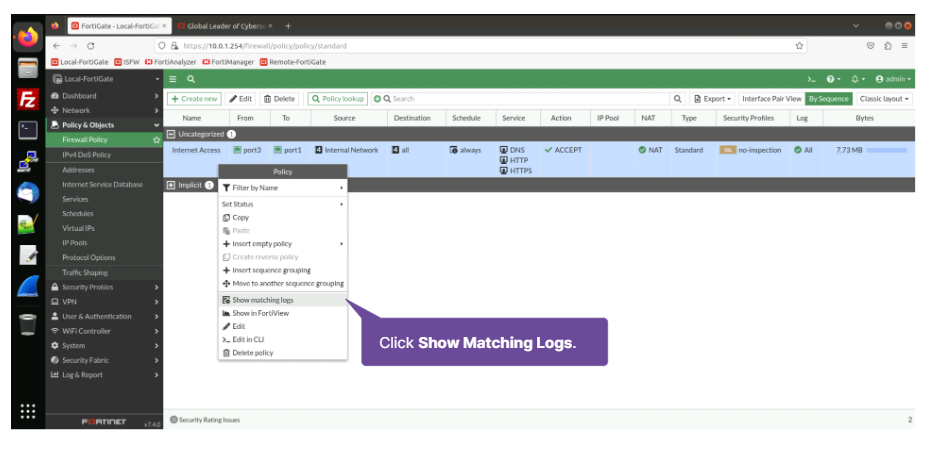Select By Sequence view

829,99
